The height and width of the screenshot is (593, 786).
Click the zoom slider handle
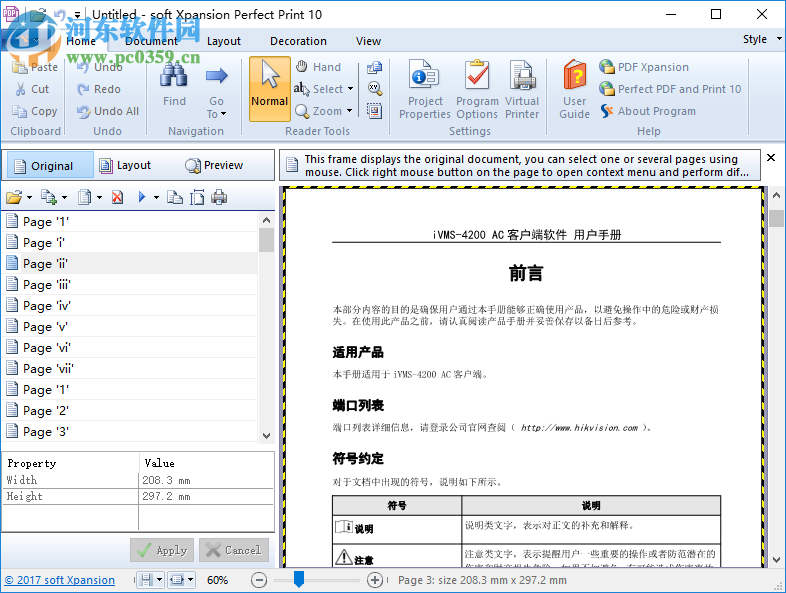click(299, 578)
